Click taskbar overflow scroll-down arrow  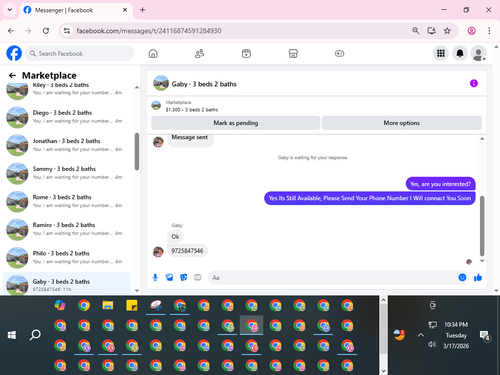click(x=383, y=371)
